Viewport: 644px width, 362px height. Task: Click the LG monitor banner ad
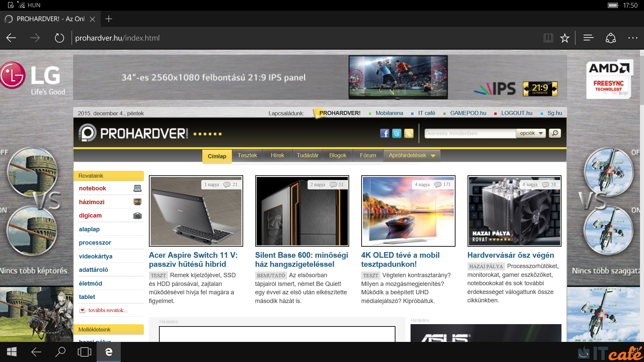(320, 77)
